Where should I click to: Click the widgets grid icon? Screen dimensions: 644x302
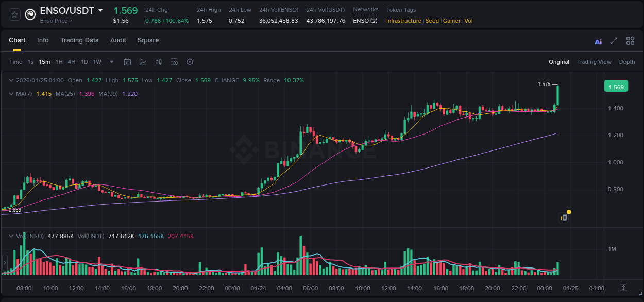[629, 40]
